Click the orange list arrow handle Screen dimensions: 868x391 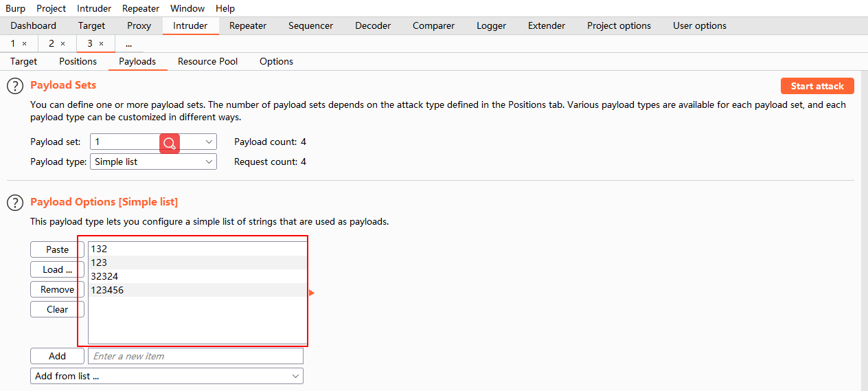312,293
